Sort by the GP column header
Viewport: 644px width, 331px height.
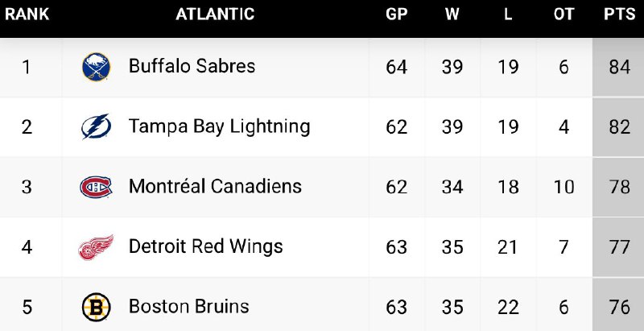[x=396, y=14]
